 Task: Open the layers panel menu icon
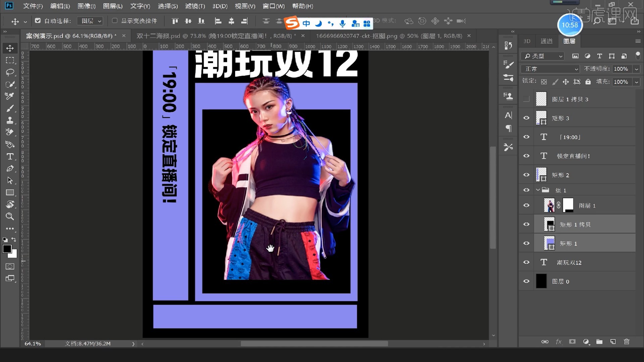tap(638, 41)
